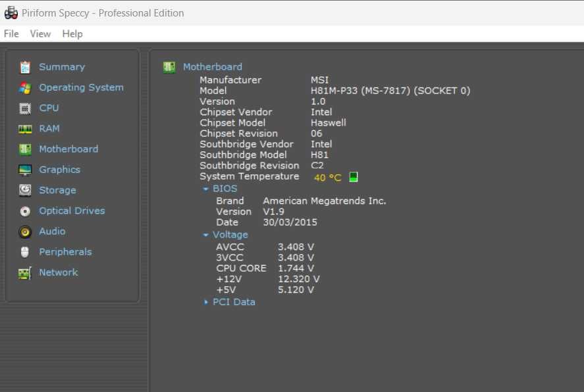Click the System Temperature label
This screenshot has height=392, width=584.
[x=249, y=176]
